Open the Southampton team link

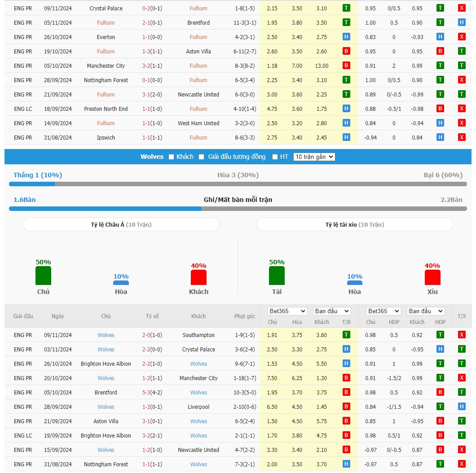point(198,335)
